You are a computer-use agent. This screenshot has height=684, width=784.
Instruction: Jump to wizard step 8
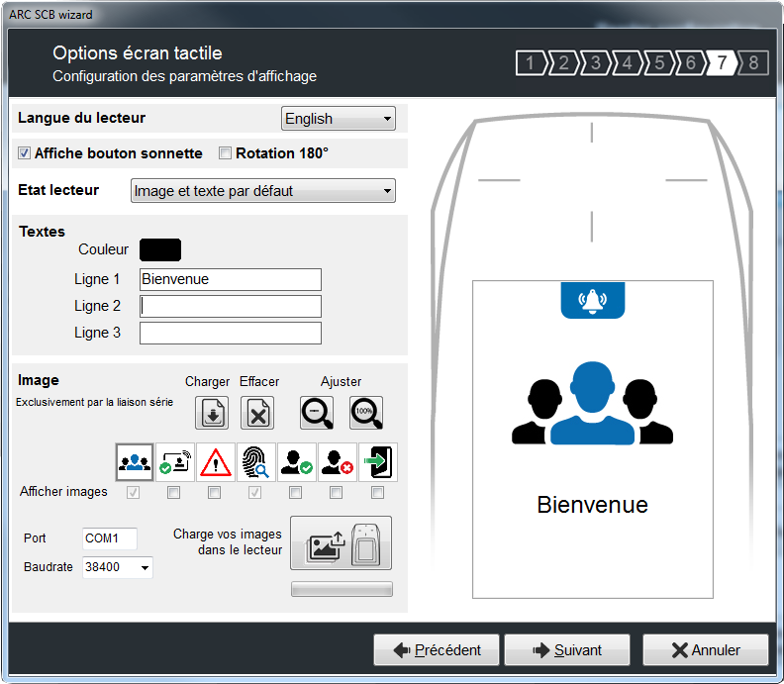coord(752,64)
